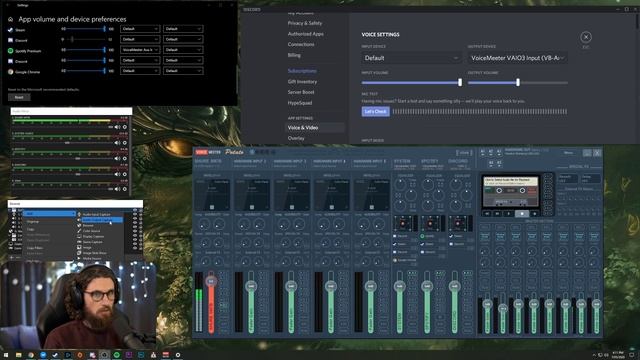The image size is (640, 360).
Task: Open Connections in Discord settings sidebar
Action: [301, 44]
